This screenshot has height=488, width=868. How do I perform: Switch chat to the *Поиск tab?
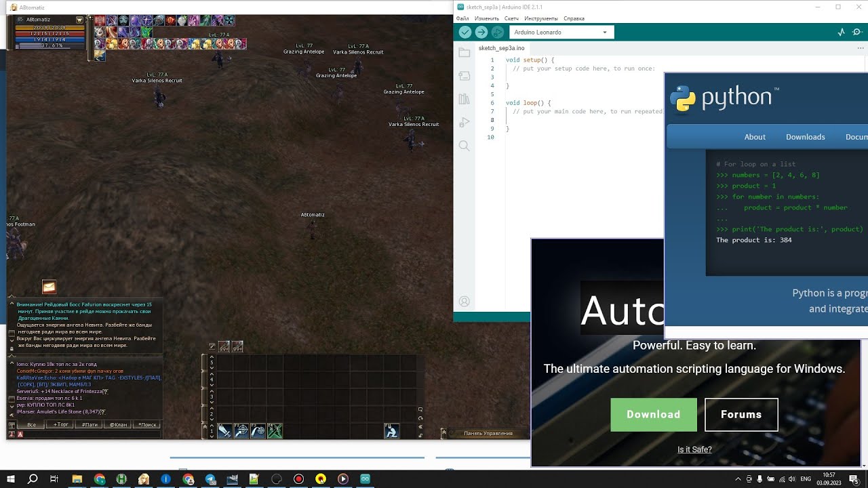(147, 425)
